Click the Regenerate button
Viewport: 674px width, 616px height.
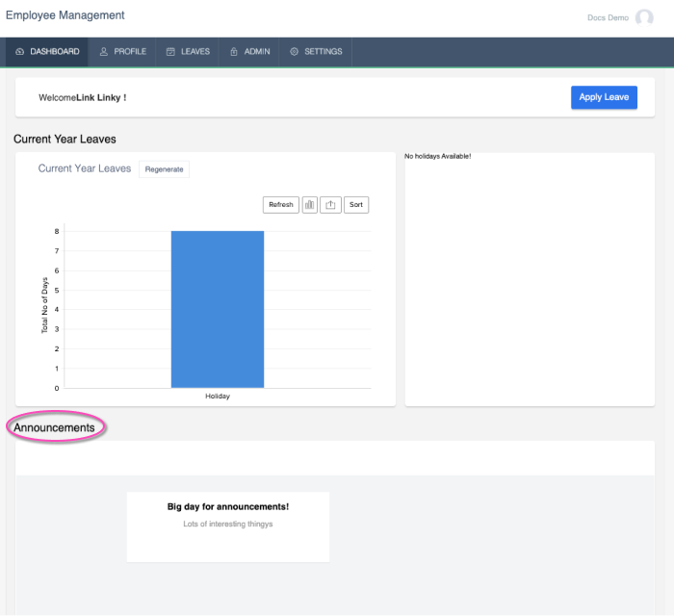pyautogui.click(x=164, y=169)
